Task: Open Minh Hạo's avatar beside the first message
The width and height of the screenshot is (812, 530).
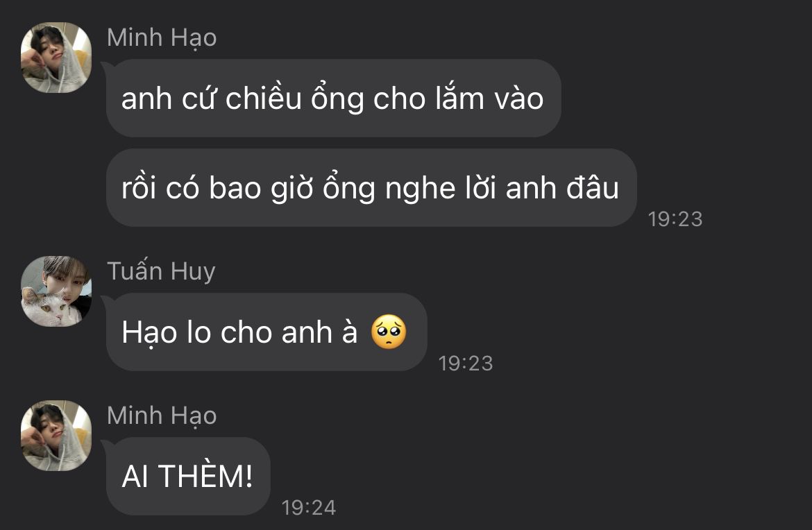Action: click(56, 58)
